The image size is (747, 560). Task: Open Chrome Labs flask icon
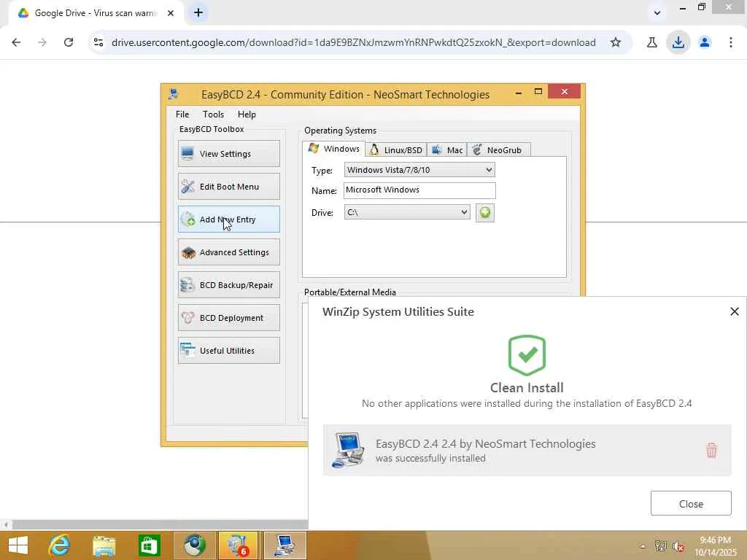click(651, 42)
